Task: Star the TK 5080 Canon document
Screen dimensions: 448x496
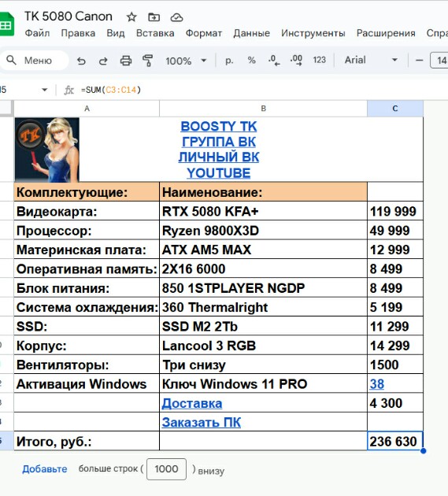Action: click(x=131, y=17)
